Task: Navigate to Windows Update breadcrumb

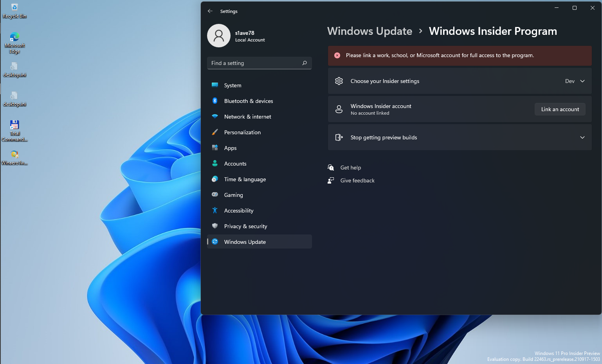Action: 369,31
